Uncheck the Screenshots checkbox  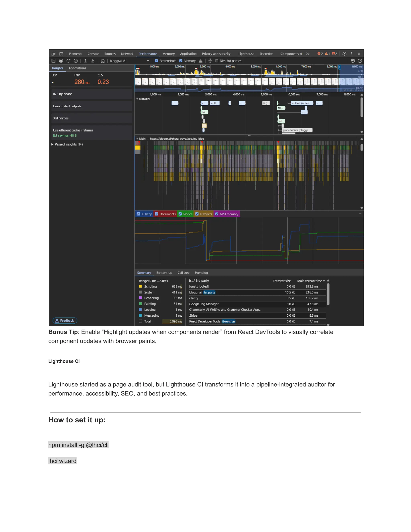156,61
